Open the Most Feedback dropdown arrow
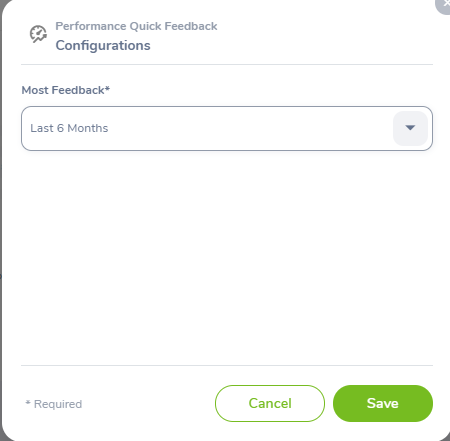450x441 pixels. coord(410,128)
